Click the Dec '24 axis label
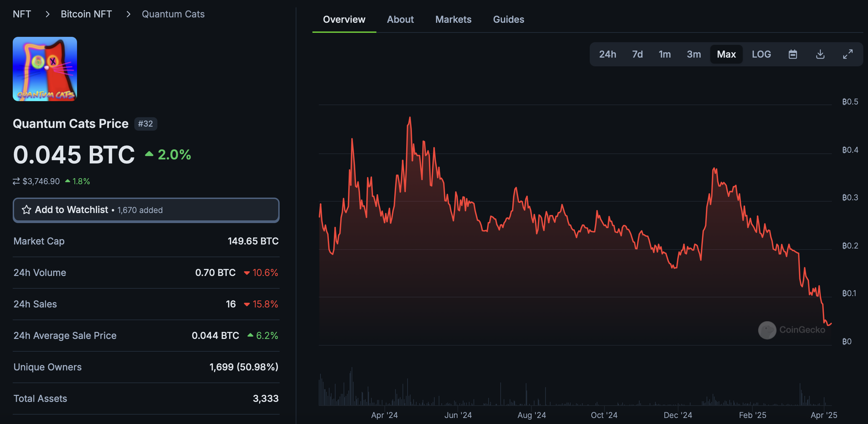The image size is (868, 424). 677,415
